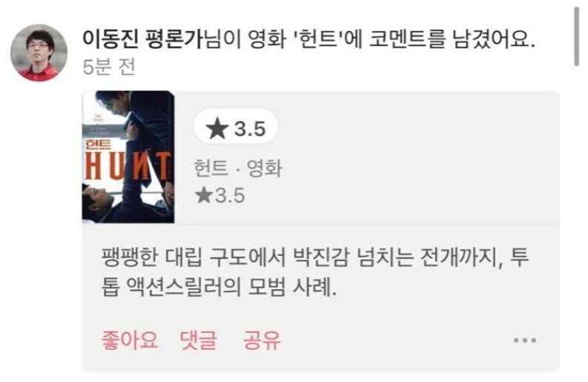Open the comment text starting with 팽팽한 대립
Image resolution: width=588 pixels, height=382 pixels.
click(315, 272)
